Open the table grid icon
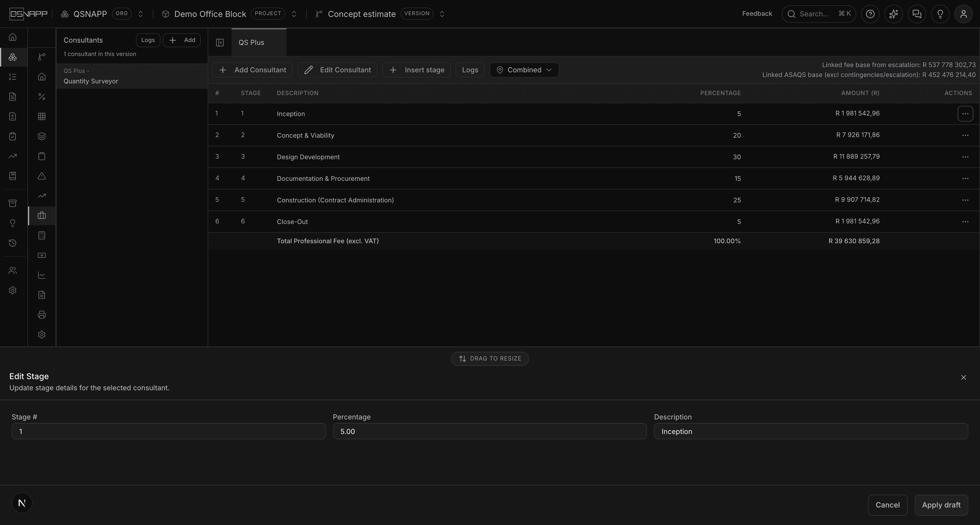 click(x=42, y=116)
